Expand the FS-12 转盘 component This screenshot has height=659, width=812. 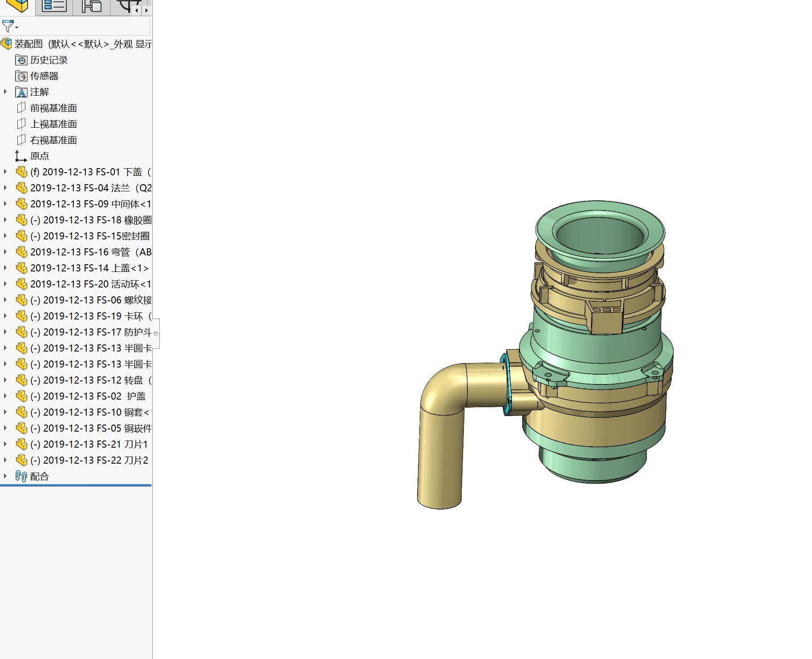(x=5, y=380)
